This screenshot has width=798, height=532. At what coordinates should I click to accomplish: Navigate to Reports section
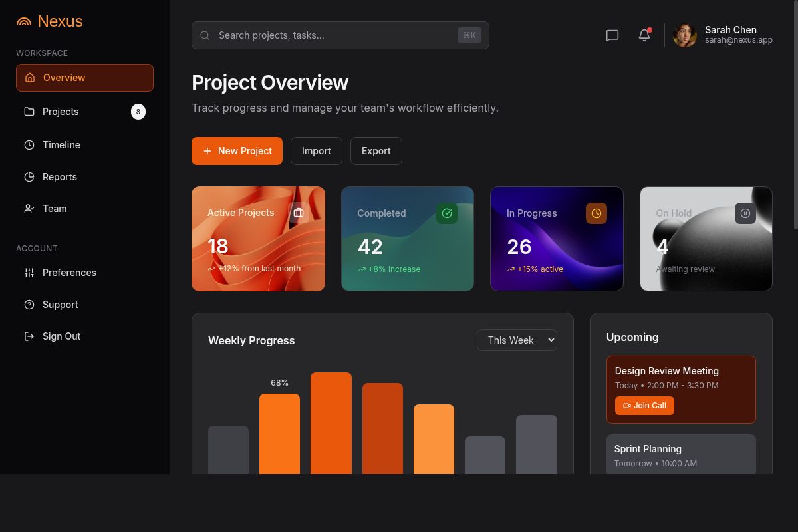tap(60, 177)
